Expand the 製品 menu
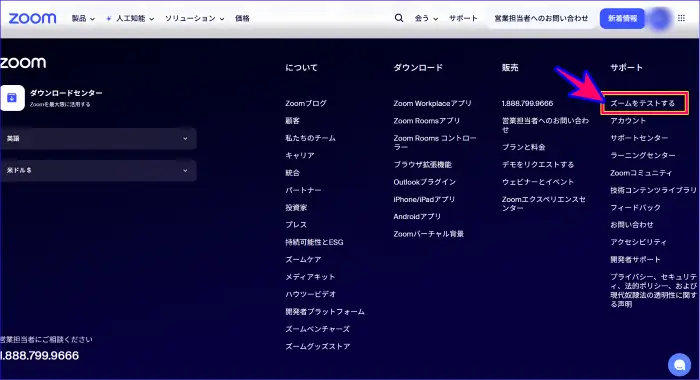The width and height of the screenshot is (700, 380). [83, 18]
